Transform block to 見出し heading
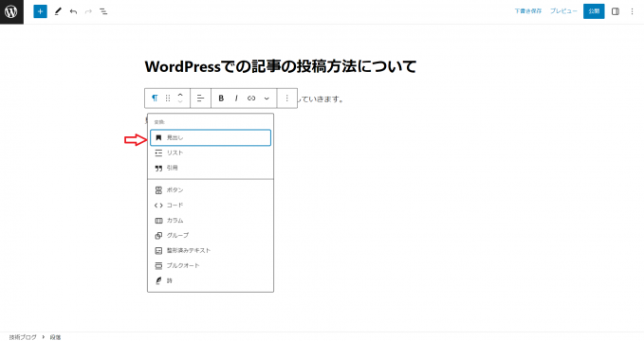 [x=211, y=137]
